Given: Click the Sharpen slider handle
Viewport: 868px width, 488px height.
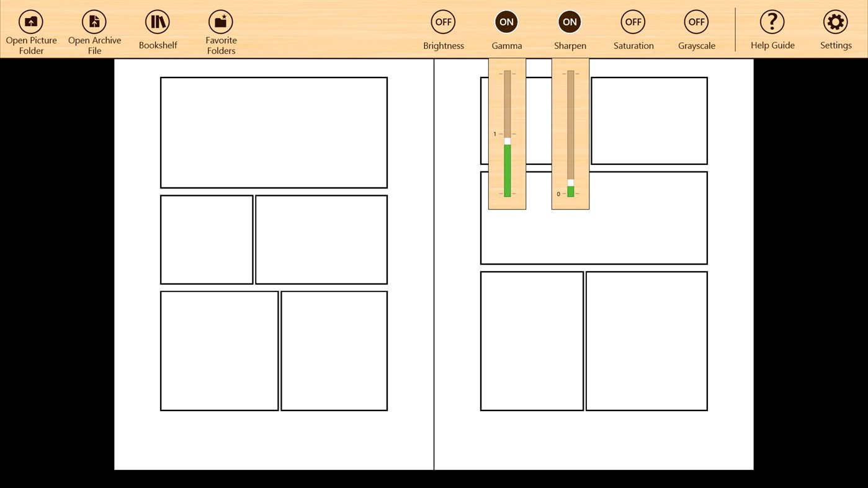Looking at the screenshot, I should [x=570, y=182].
